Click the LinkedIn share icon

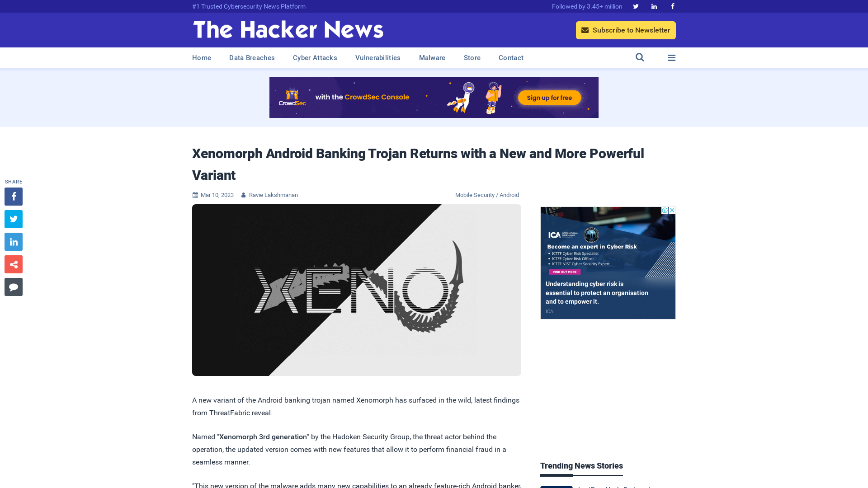point(13,241)
